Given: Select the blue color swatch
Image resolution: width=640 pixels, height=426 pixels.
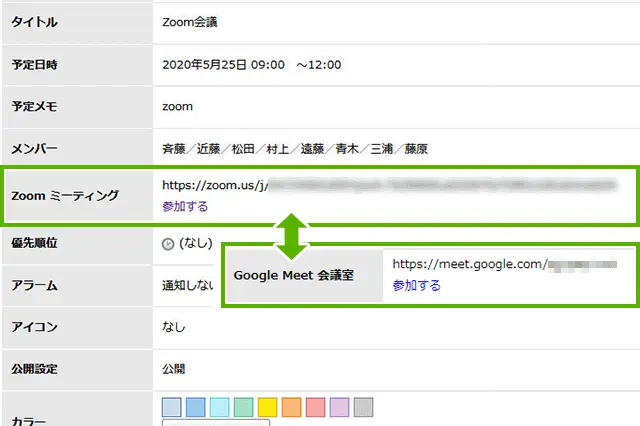Looking at the screenshot, I should (x=196, y=407).
